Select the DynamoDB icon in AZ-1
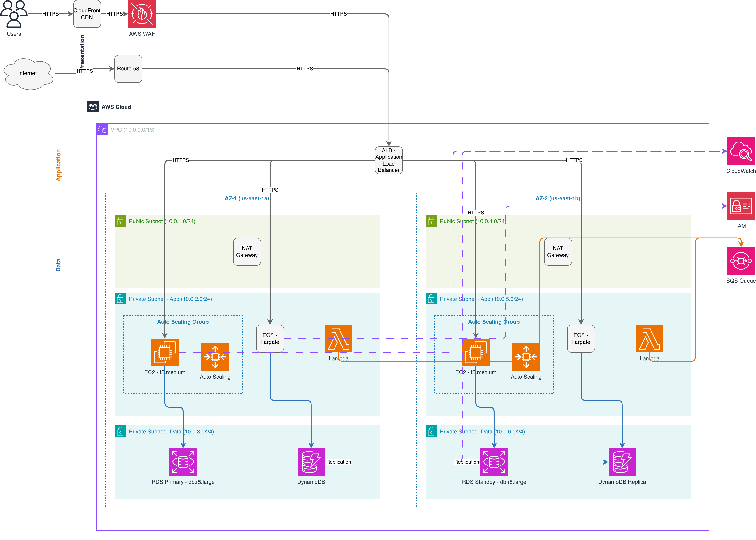 [311, 462]
